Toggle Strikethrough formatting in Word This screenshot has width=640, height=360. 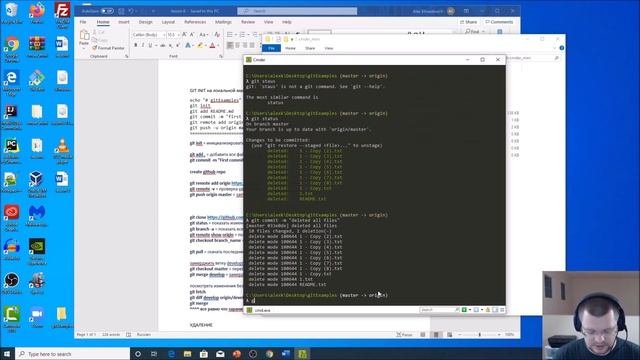(162, 45)
